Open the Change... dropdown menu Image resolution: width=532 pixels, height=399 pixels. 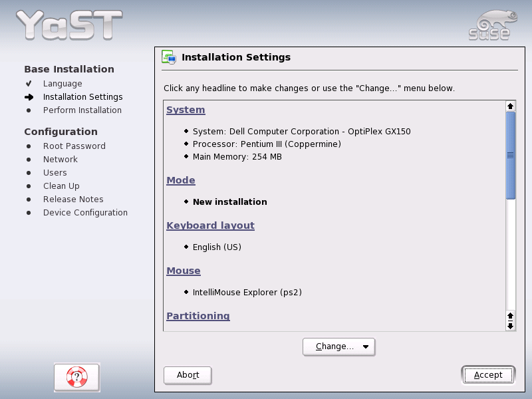click(x=338, y=346)
